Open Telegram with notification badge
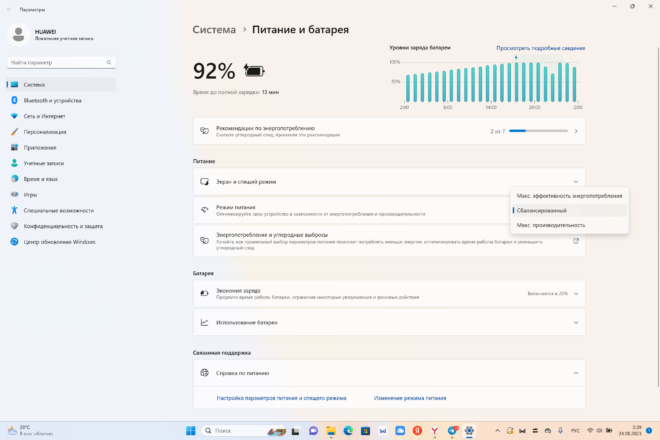The height and width of the screenshot is (440, 660). tap(452, 430)
